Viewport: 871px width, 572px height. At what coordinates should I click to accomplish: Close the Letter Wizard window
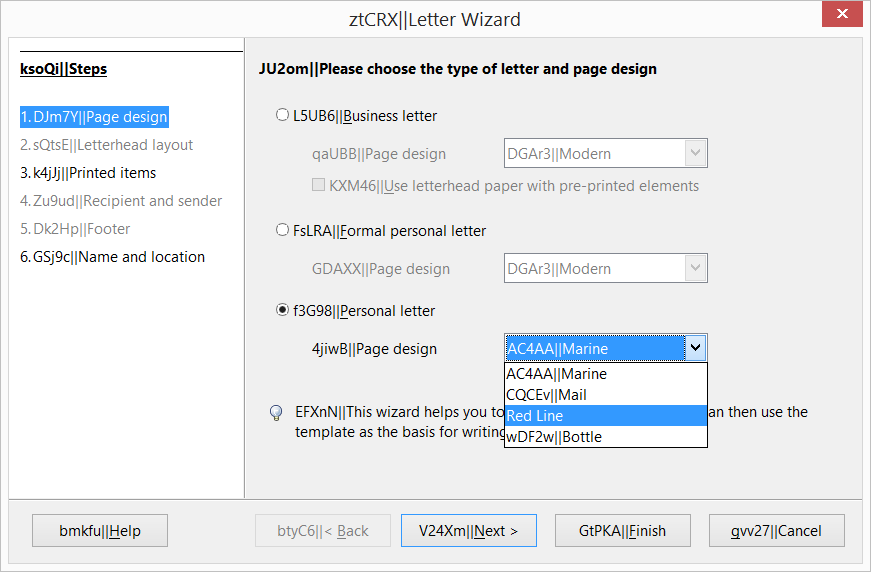click(x=842, y=17)
